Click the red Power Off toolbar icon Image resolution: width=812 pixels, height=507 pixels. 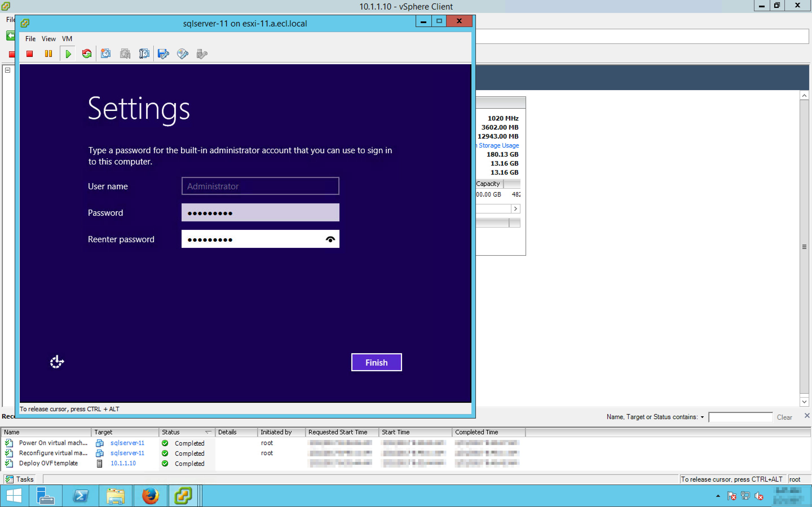30,54
